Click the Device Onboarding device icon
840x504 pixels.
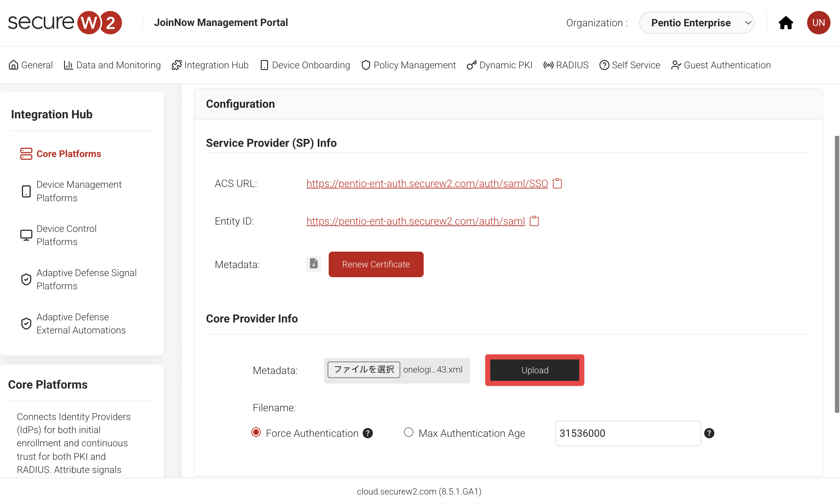[x=264, y=65]
